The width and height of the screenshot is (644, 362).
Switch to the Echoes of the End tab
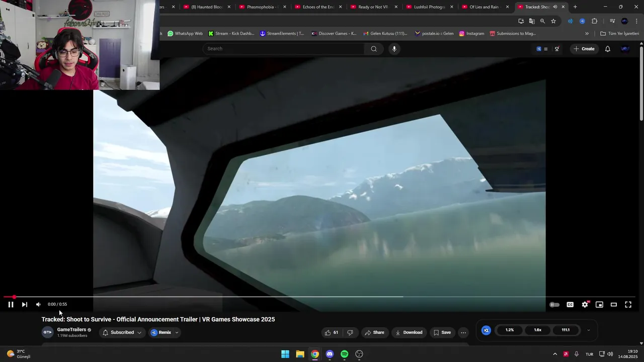point(317,7)
